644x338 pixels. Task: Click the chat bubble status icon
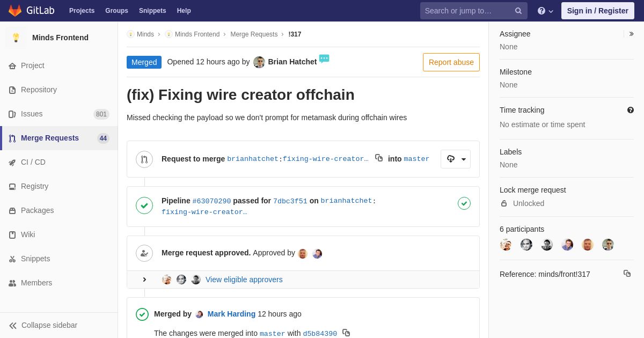(324, 58)
